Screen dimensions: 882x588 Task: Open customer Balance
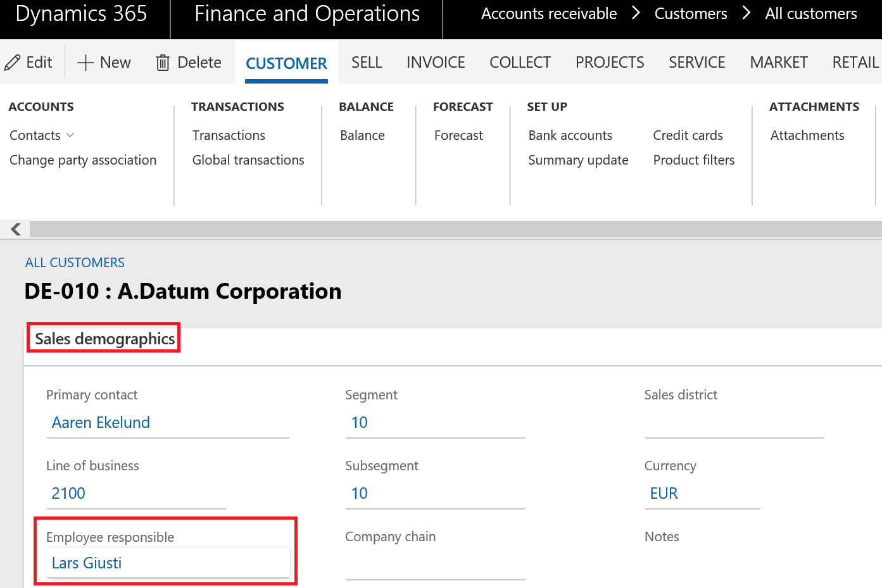[362, 135]
